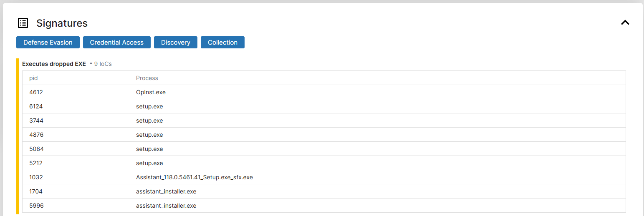Select setup.exe row with pid 4876
The width and height of the screenshot is (644, 216).
point(149,135)
